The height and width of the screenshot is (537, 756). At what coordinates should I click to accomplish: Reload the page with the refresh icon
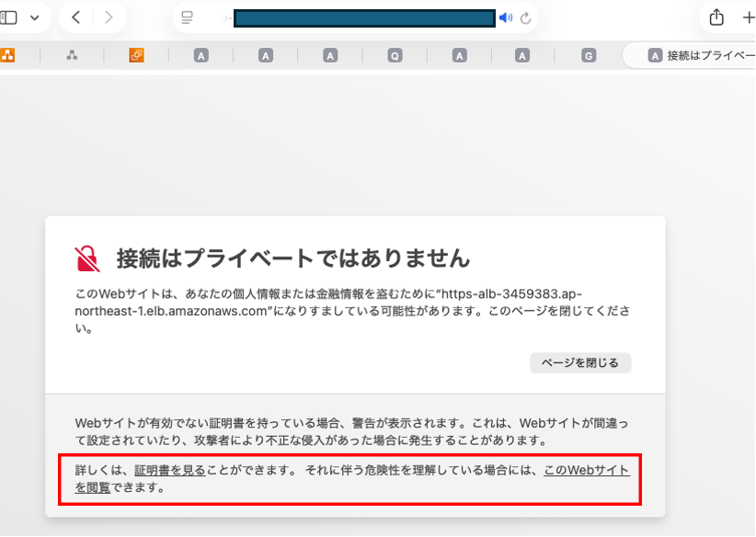pyautogui.click(x=525, y=18)
